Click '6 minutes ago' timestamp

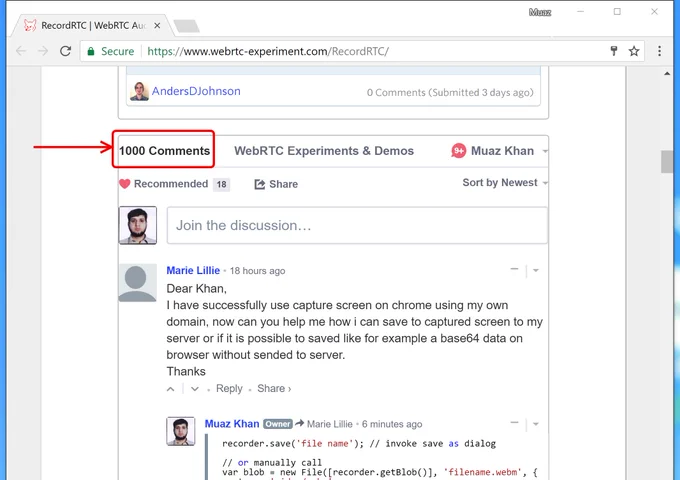392,424
